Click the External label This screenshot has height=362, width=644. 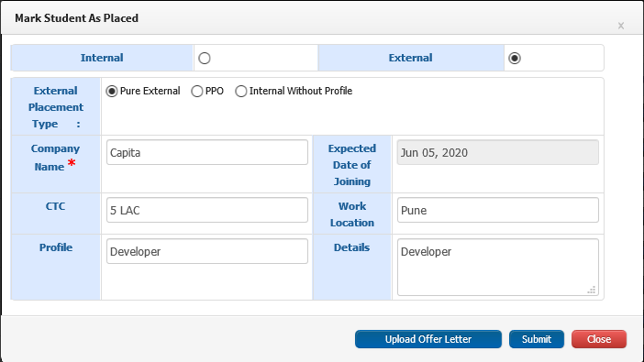(410, 58)
